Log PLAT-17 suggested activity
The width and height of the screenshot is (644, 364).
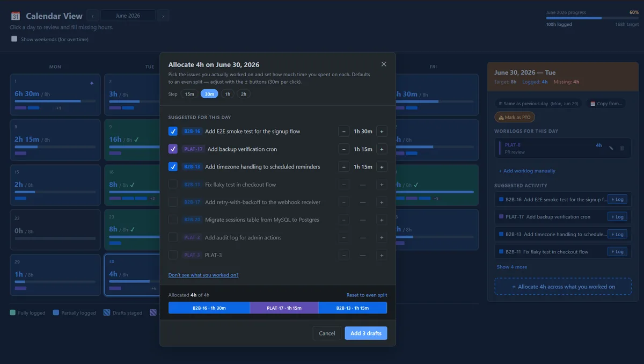click(x=617, y=217)
